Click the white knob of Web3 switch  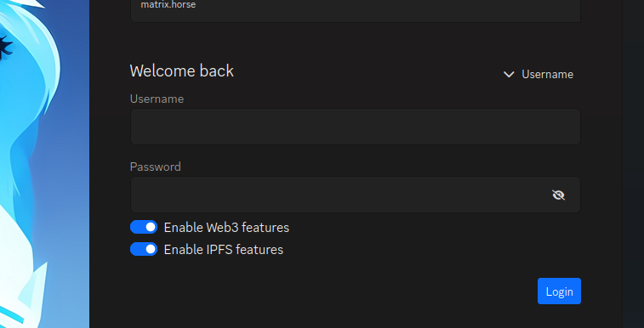click(151, 227)
